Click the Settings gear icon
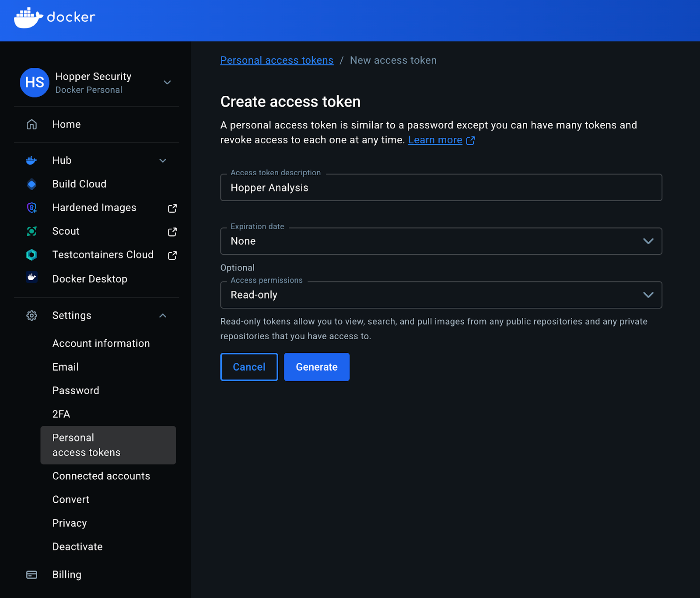Image resolution: width=700 pixels, height=598 pixels. coord(31,316)
